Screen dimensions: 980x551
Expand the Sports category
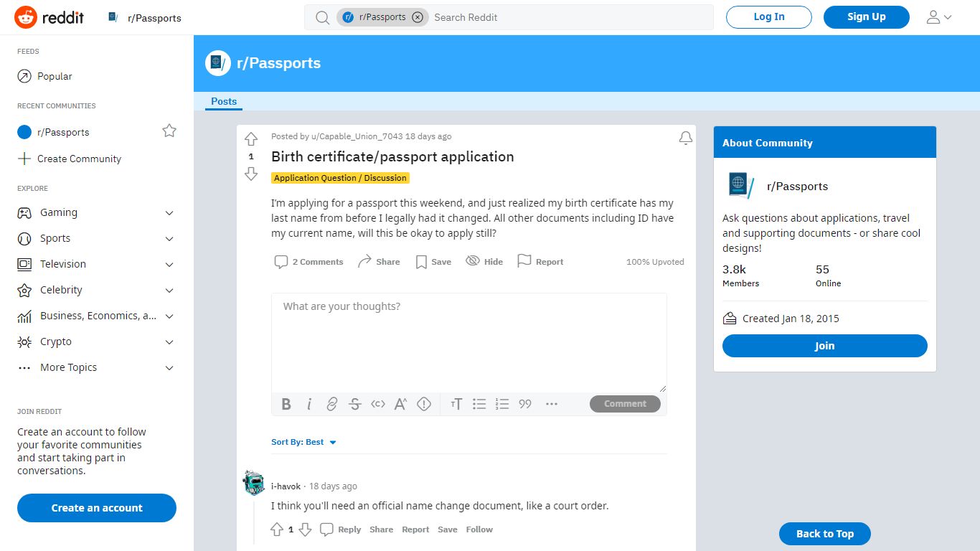click(97, 238)
